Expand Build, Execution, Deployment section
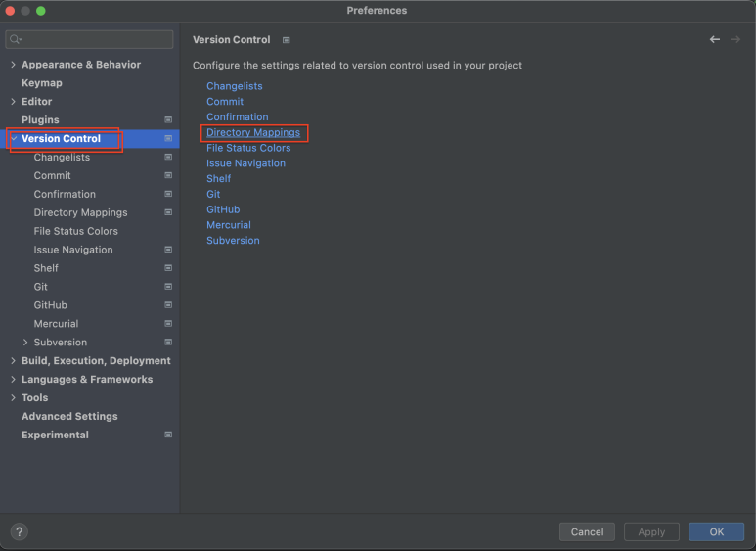Screen dimensions: 756x551 click(x=13, y=361)
